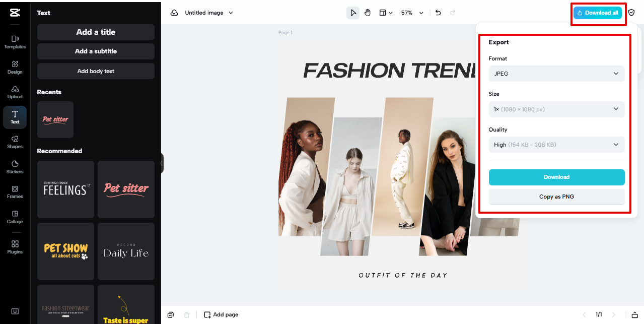
Task: Switch to the Templates panel
Action: point(15,42)
